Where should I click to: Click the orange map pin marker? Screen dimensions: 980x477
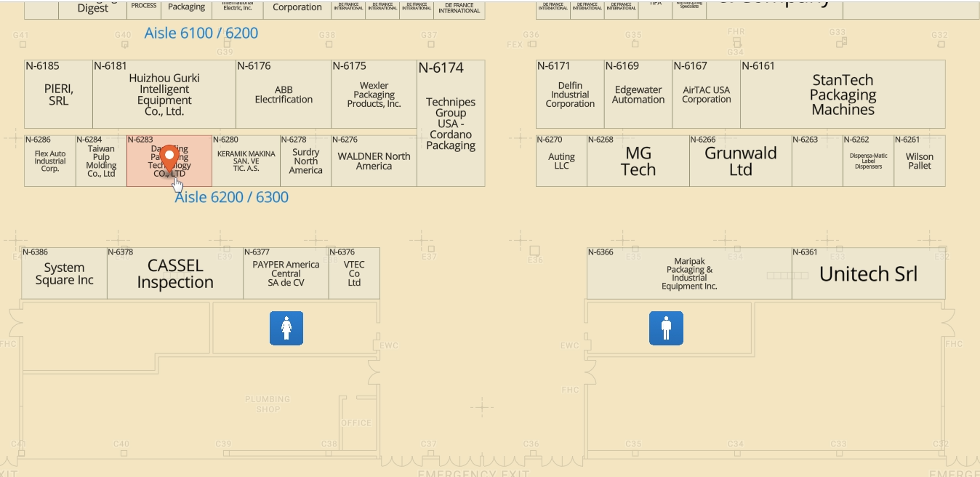coord(169,160)
